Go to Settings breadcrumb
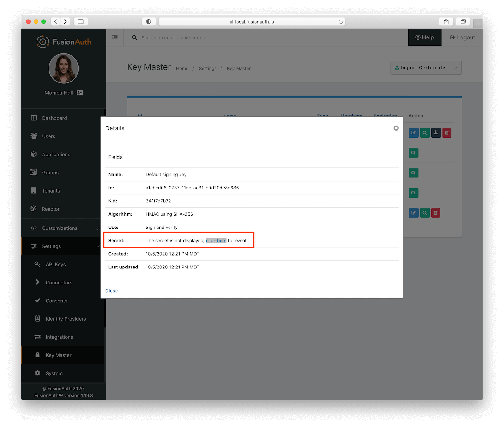Screen dimensions: 504x428 pos(208,68)
